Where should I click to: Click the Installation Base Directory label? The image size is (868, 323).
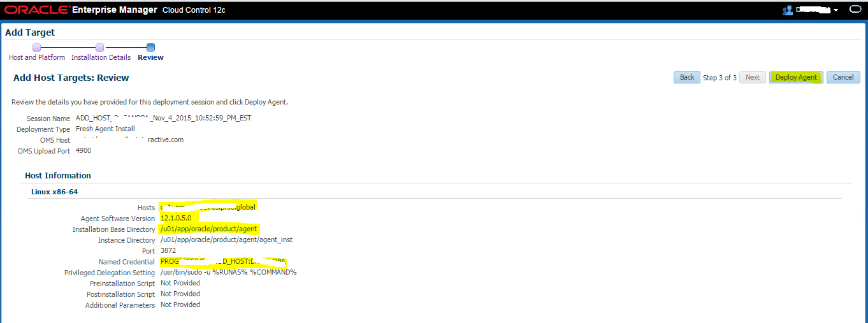tap(113, 229)
